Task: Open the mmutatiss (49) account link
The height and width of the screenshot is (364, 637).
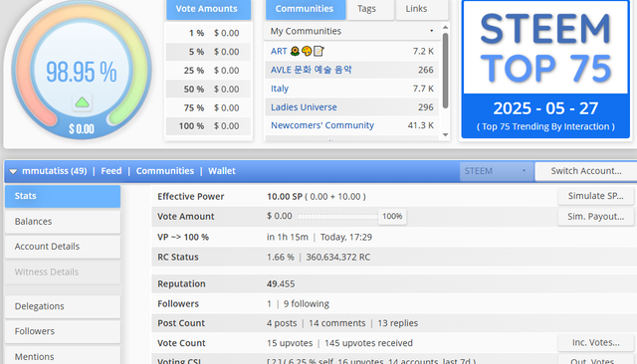Action: point(55,171)
